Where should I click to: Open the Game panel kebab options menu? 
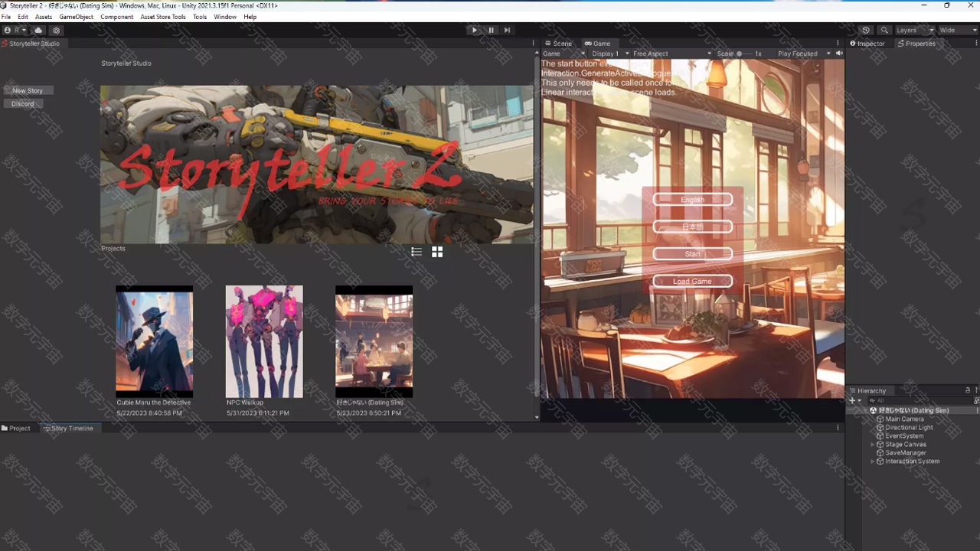(838, 44)
